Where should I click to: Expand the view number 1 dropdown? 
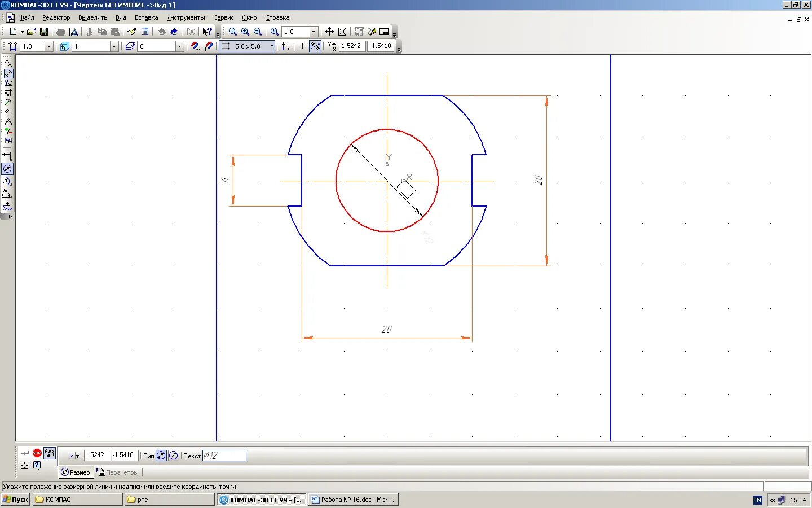pos(114,46)
